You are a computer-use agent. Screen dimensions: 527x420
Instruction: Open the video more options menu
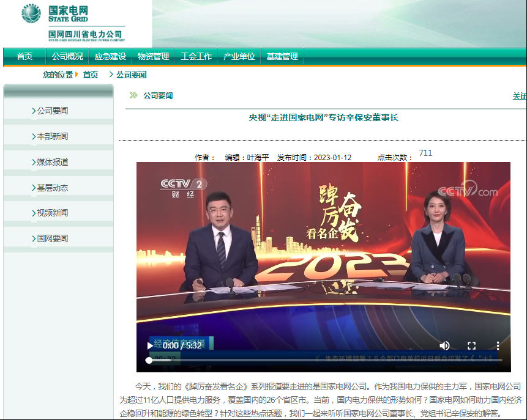click(x=498, y=345)
